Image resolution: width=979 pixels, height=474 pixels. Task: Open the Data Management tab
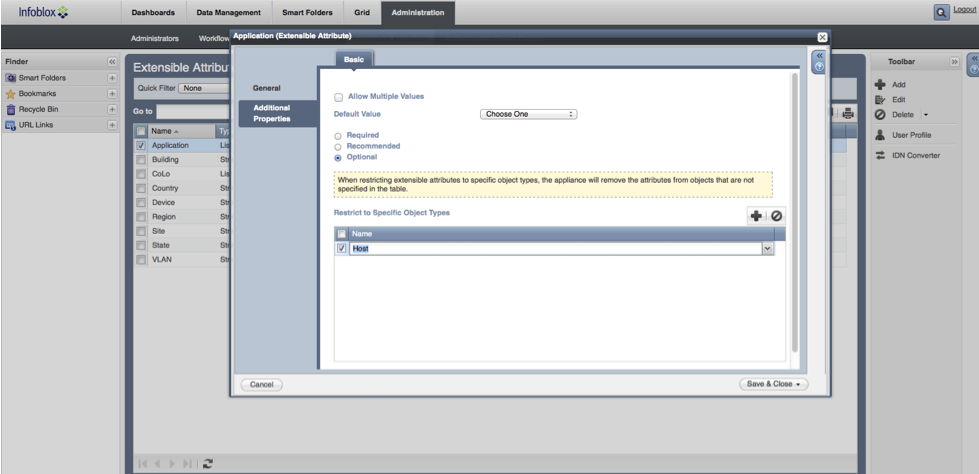tap(229, 12)
